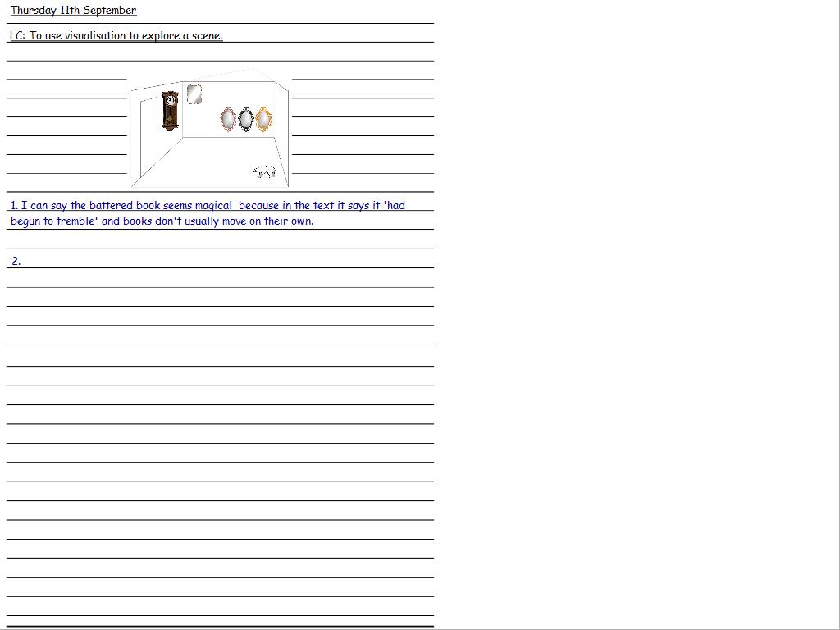This screenshot has width=840, height=630.
Task: Click the pink-framed oval mirror
Action: [x=228, y=119]
